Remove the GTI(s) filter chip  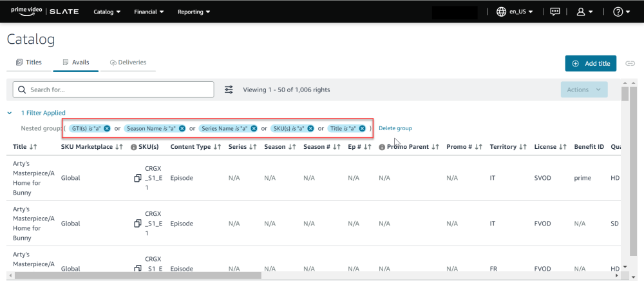pos(107,128)
